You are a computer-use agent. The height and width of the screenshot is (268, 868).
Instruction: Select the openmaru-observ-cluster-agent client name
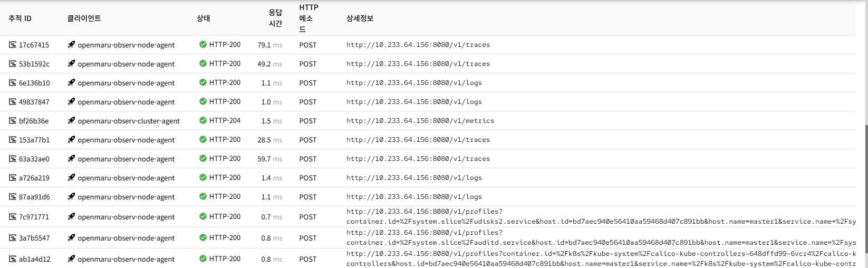(x=128, y=121)
